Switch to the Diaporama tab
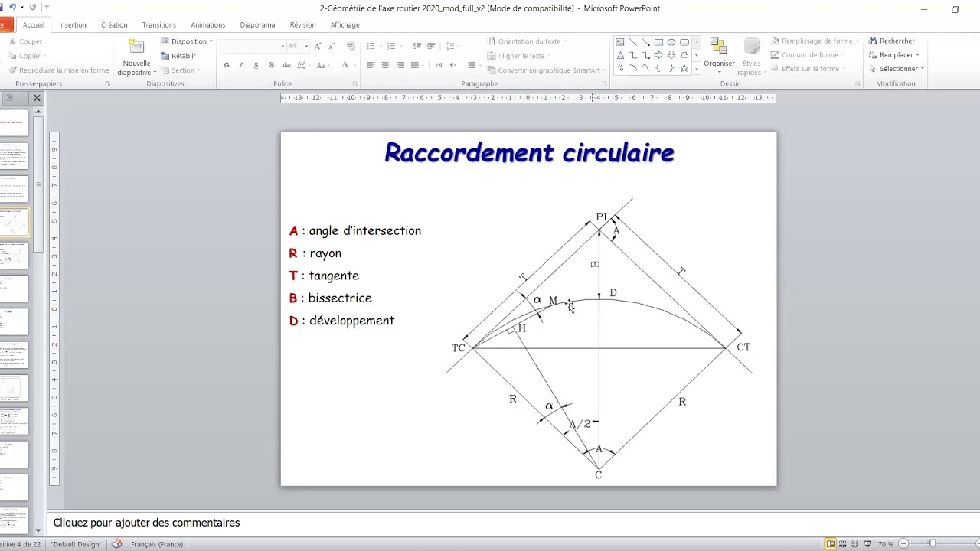The image size is (980, 551). 257,24
